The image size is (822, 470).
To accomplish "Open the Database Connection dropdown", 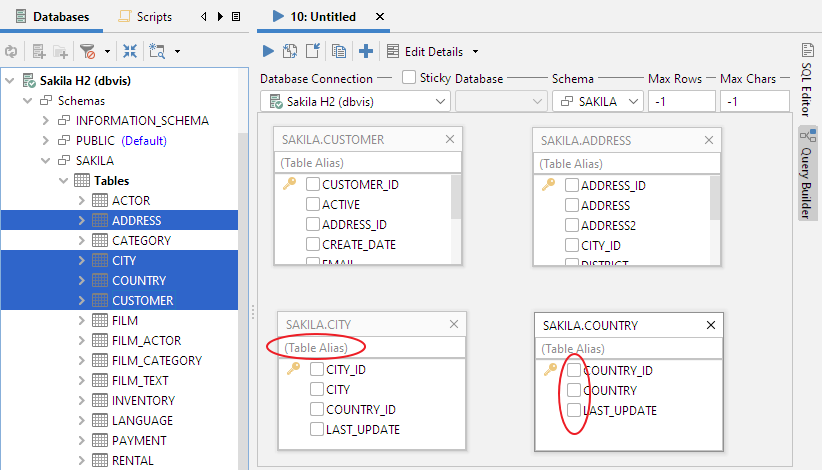I will click(355, 101).
